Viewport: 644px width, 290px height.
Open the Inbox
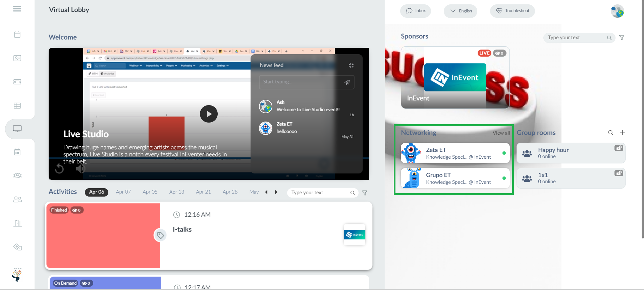416,11
